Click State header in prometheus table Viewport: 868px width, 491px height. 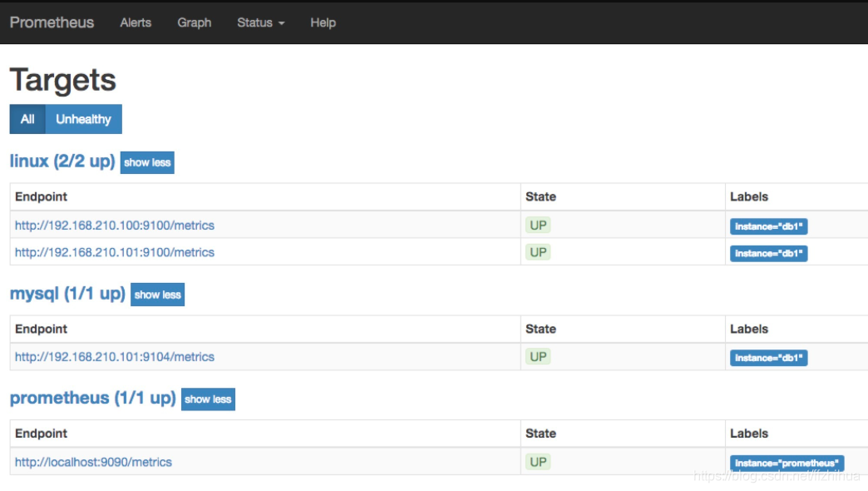(x=541, y=434)
